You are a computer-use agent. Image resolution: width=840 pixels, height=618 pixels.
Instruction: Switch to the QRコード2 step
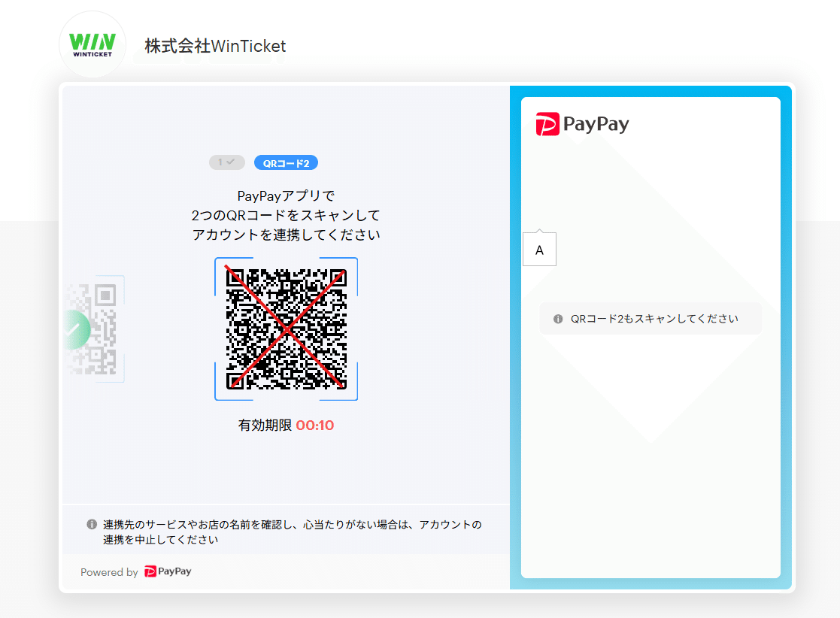point(286,162)
